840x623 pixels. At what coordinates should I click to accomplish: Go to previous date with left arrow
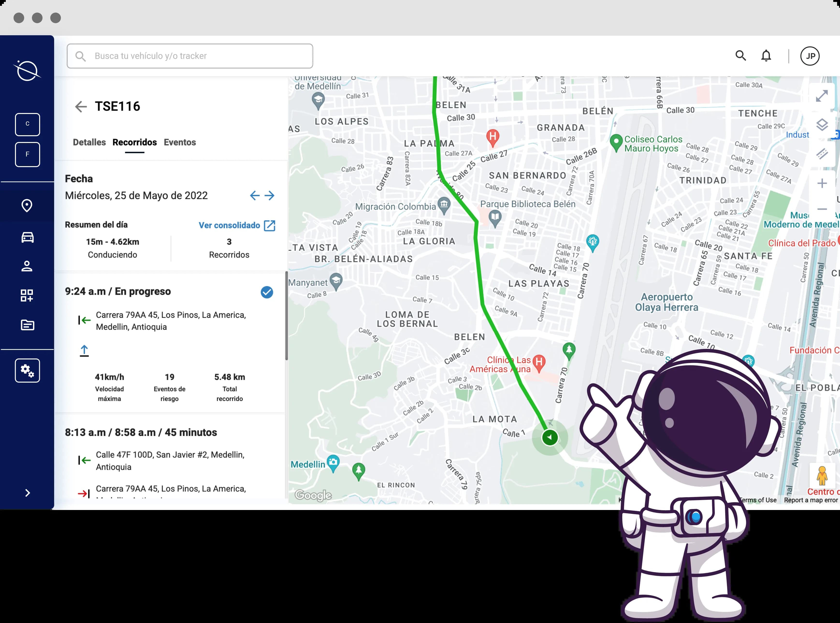pos(255,195)
